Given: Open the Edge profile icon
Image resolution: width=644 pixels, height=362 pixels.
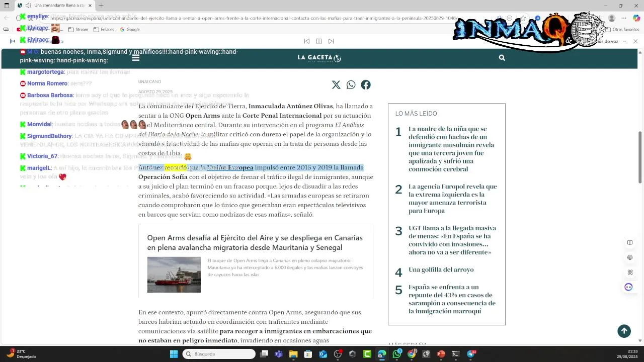Looking at the screenshot, I should click(611, 18).
